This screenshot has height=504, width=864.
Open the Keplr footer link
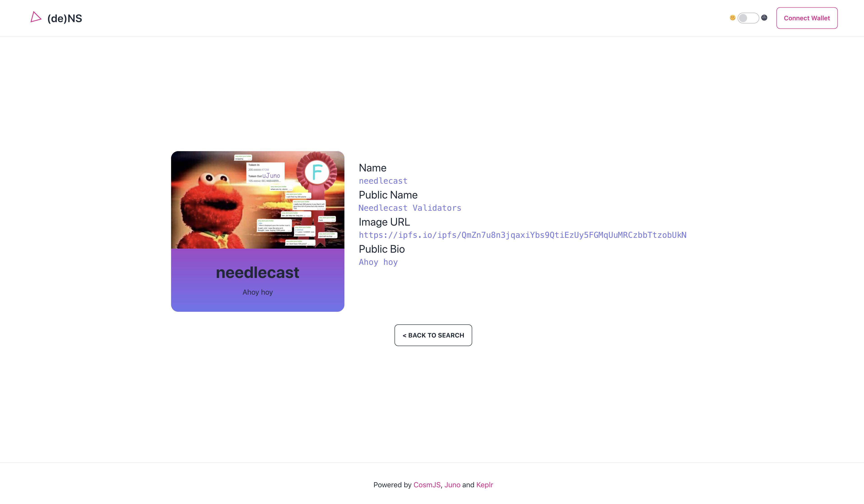point(484,485)
